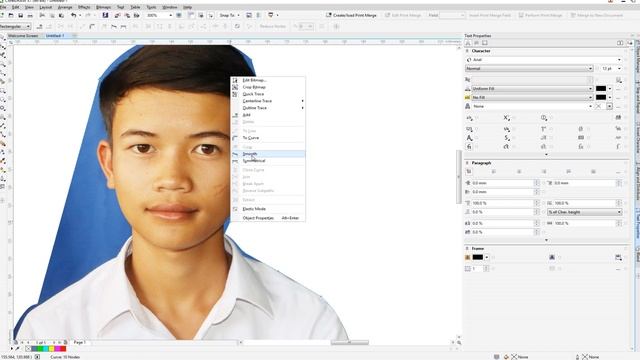Image resolution: width=640 pixels, height=360 pixels.
Task: Click the Cut scissors icon
Action: [42, 16]
